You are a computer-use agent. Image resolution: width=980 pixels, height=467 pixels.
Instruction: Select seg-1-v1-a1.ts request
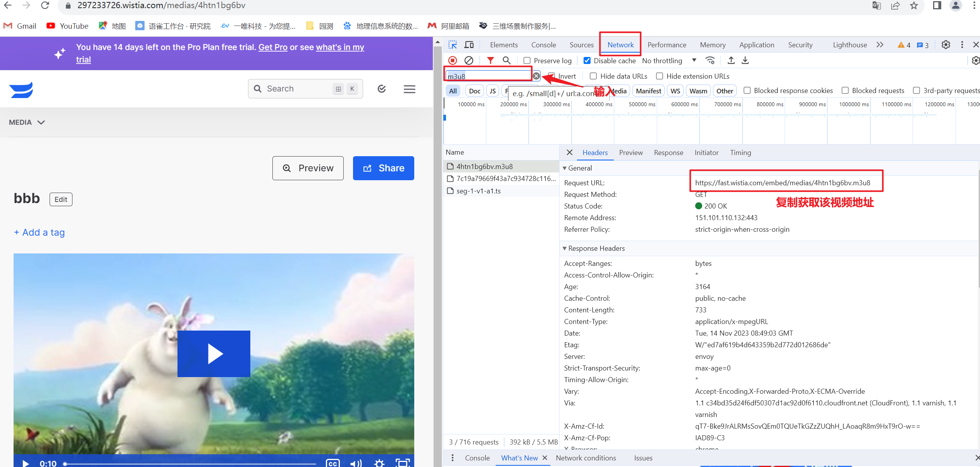point(501,191)
